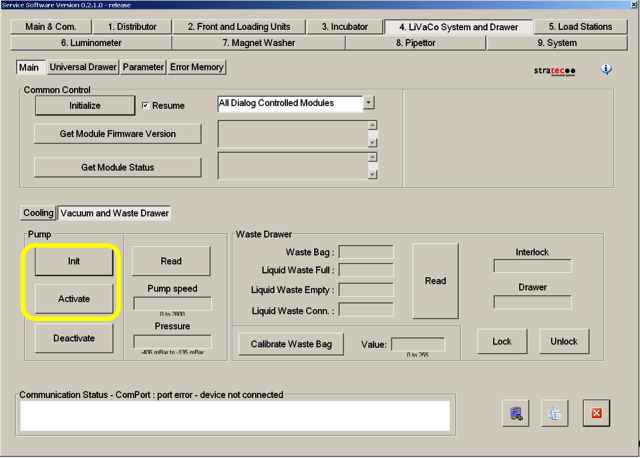Open the 3. Incubator tab
Screen dimensions: 640x458
click(343, 26)
